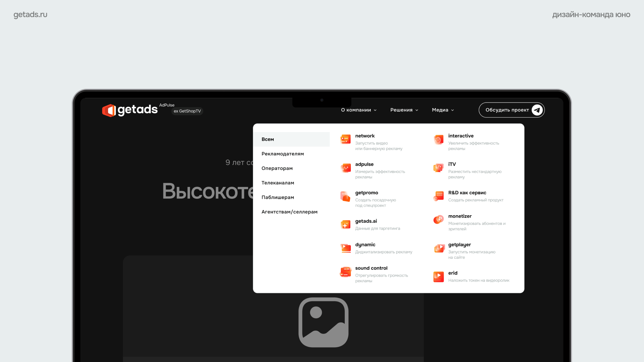Click the iTV monitor icon

(438, 168)
